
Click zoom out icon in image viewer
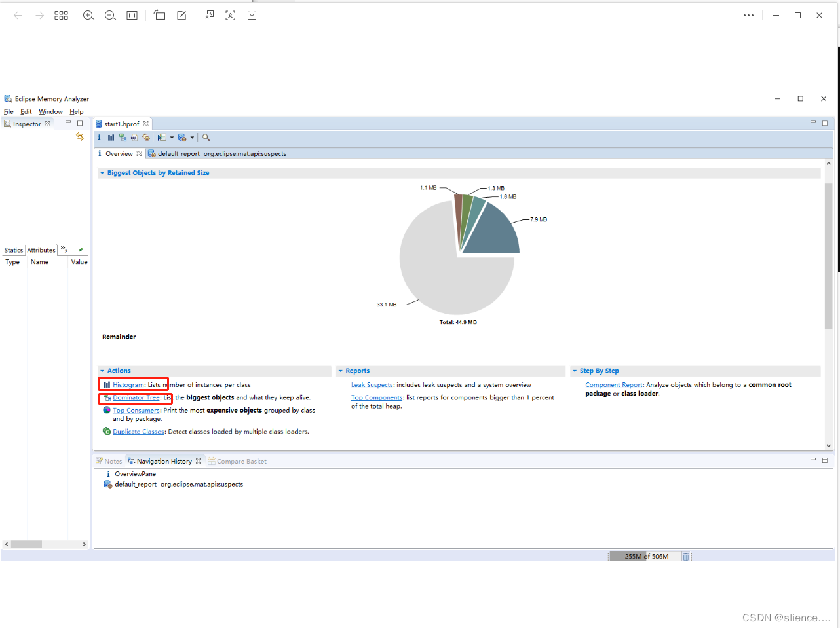click(110, 15)
